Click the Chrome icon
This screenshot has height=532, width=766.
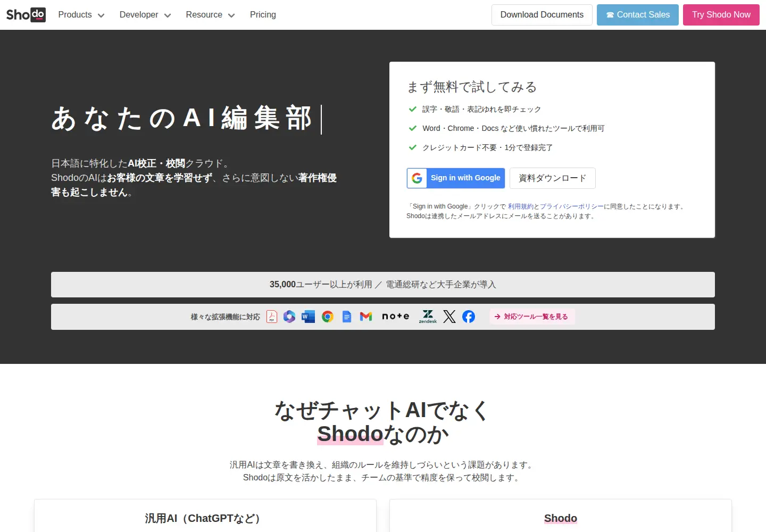pyautogui.click(x=328, y=317)
